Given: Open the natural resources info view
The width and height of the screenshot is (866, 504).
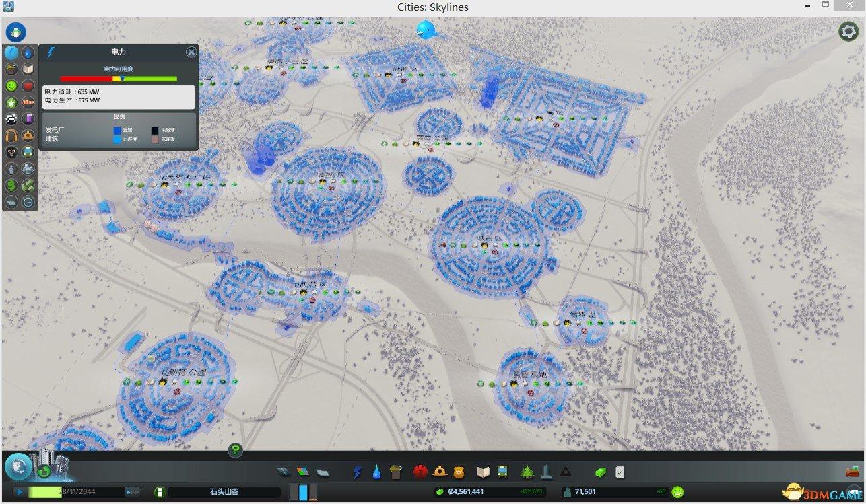Looking at the screenshot, I should click(28, 186).
